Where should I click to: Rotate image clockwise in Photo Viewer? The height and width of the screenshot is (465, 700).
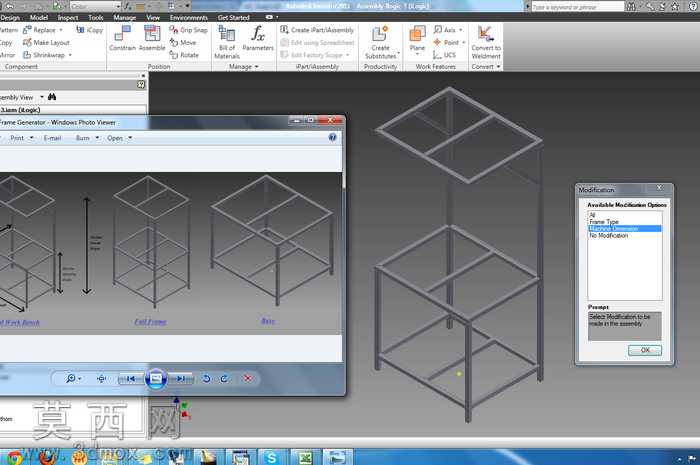tap(224, 378)
